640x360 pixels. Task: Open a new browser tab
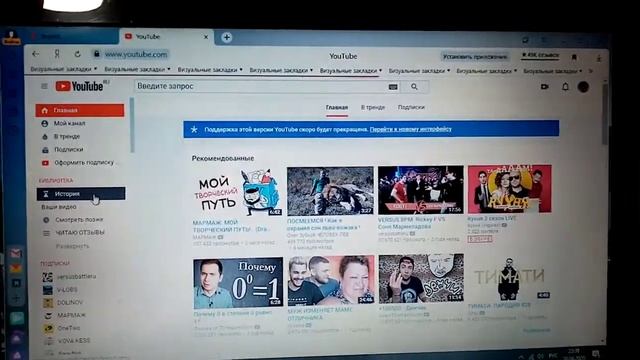pos(227,38)
